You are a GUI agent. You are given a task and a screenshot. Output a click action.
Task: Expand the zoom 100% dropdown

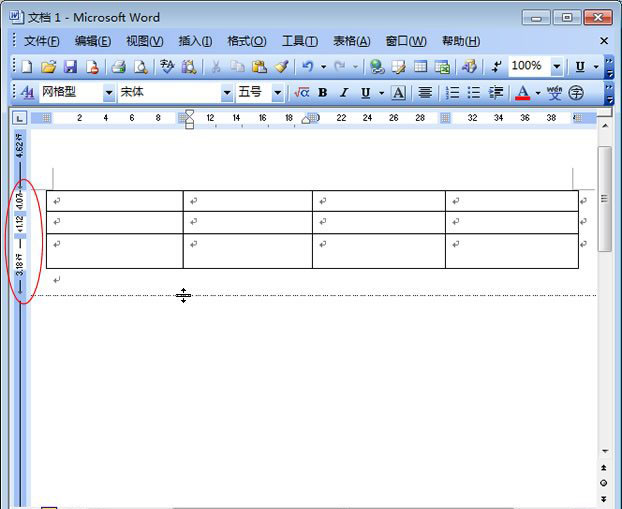pyautogui.click(x=557, y=67)
